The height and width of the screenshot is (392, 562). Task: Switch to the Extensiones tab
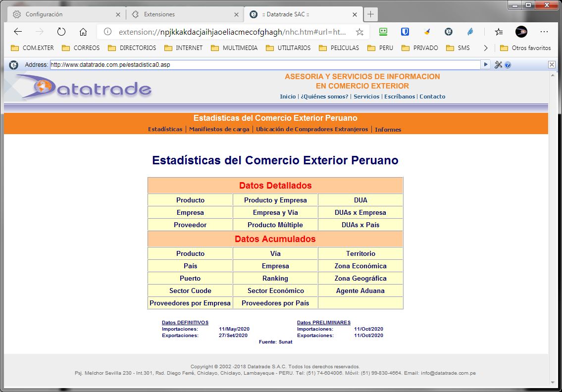185,14
